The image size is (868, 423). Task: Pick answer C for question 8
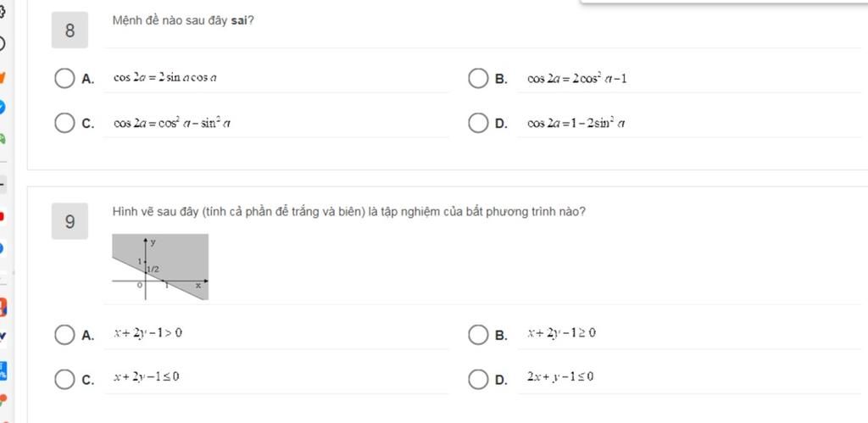pyautogui.click(x=64, y=124)
